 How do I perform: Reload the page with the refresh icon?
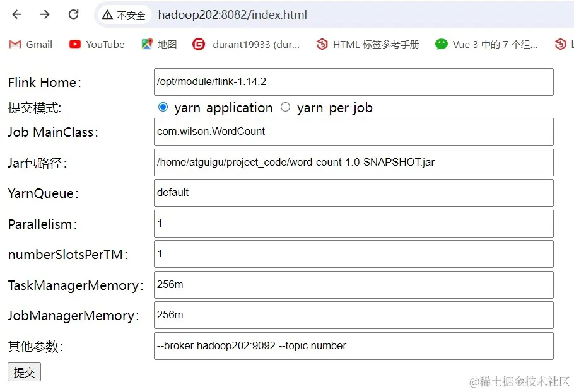click(74, 14)
